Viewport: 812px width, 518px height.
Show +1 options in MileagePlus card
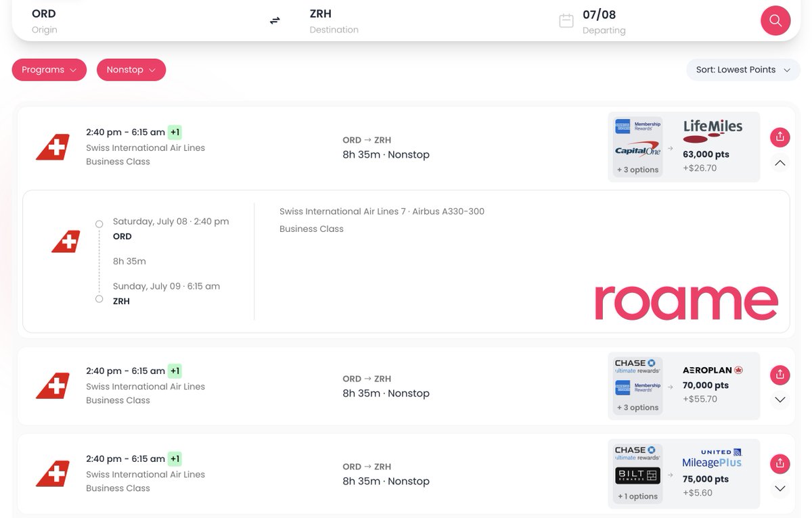tap(637, 496)
